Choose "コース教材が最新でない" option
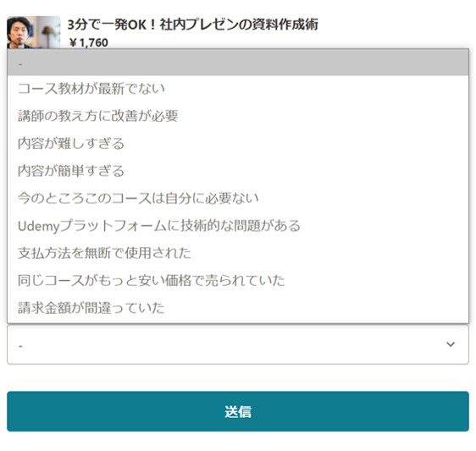This screenshot has width=476, height=451. tap(238, 89)
